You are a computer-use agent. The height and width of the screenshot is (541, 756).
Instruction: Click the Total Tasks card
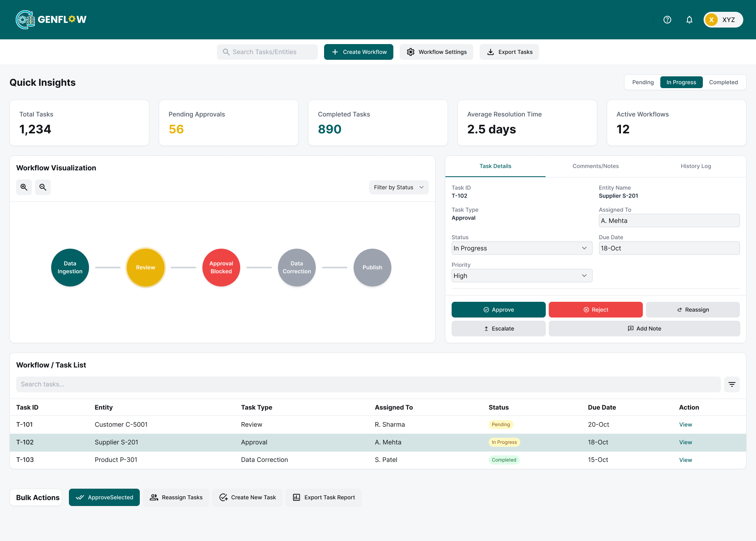(x=79, y=123)
